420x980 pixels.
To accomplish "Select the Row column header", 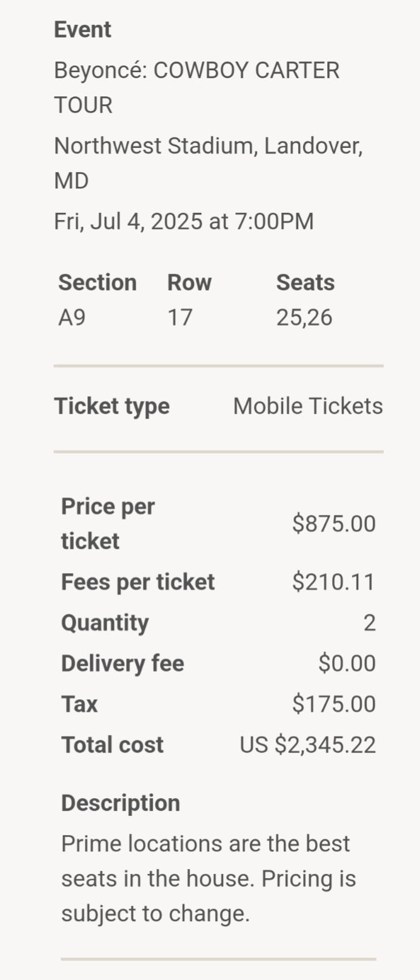I will click(189, 283).
